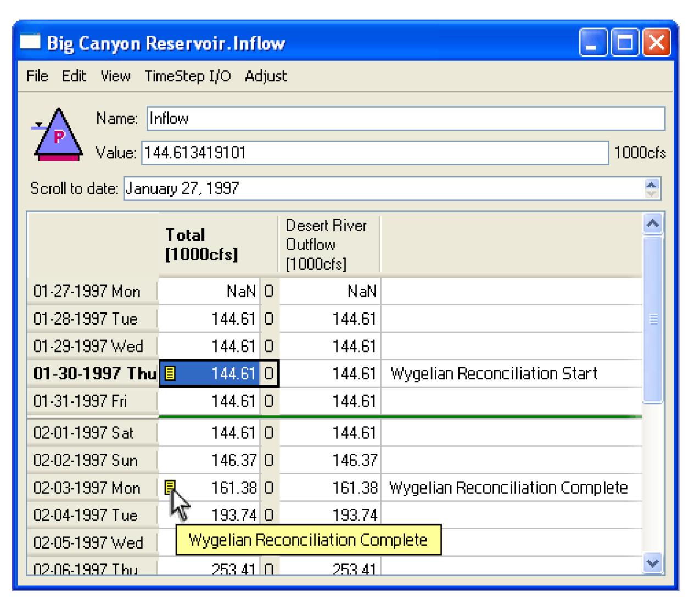Increment the Scroll to date stepper up
700x609 pixels.
652,184
